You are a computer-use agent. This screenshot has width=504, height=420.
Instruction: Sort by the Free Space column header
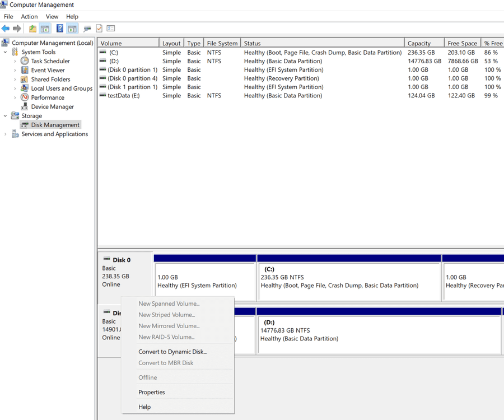coord(463,43)
